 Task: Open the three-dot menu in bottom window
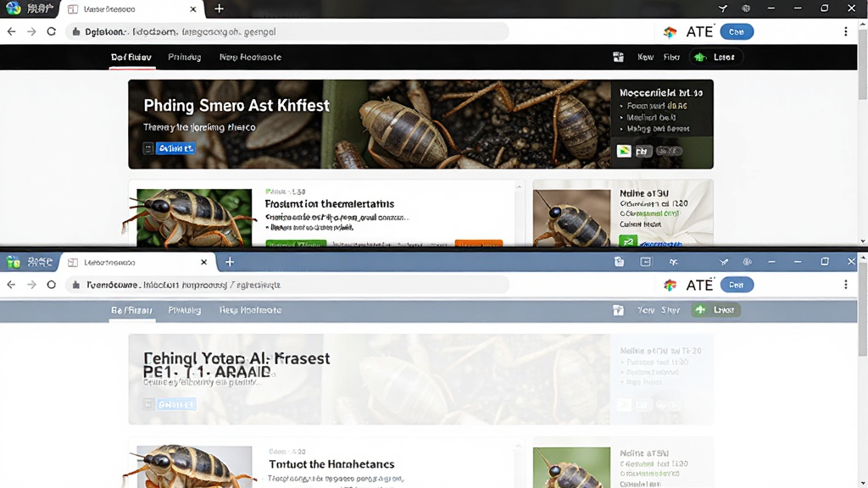click(845, 285)
